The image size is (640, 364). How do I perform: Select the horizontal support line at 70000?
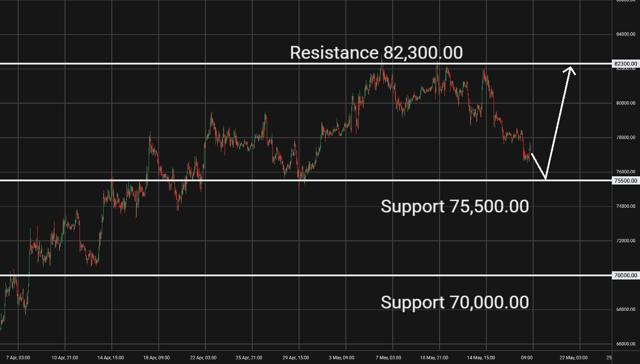pyautogui.click(x=306, y=275)
